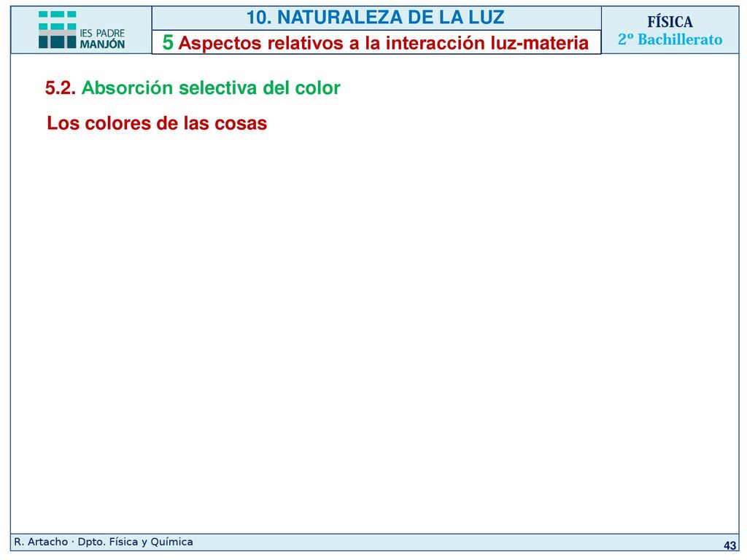Click the "2º Bachillerato" text
The height and width of the screenshot is (560, 747).
click(670, 39)
